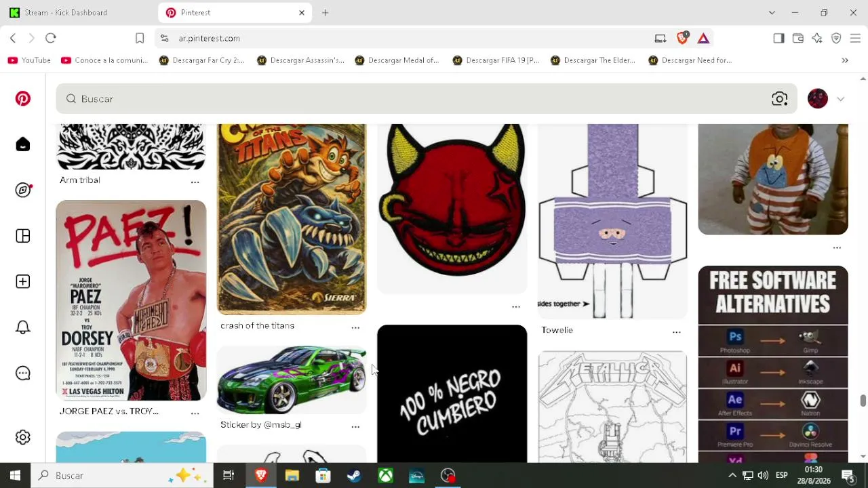Open more options for the Towelie pin
Viewport: 868px width, 488px height.
pos(676,331)
